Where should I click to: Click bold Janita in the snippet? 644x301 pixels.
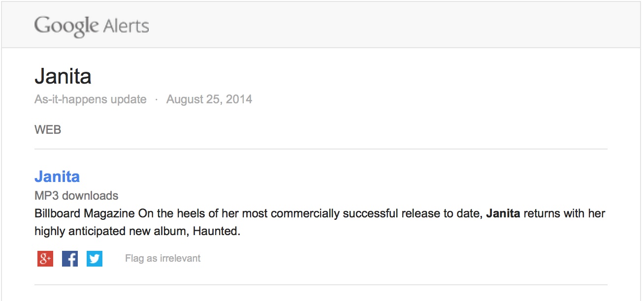pyautogui.click(x=503, y=214)
